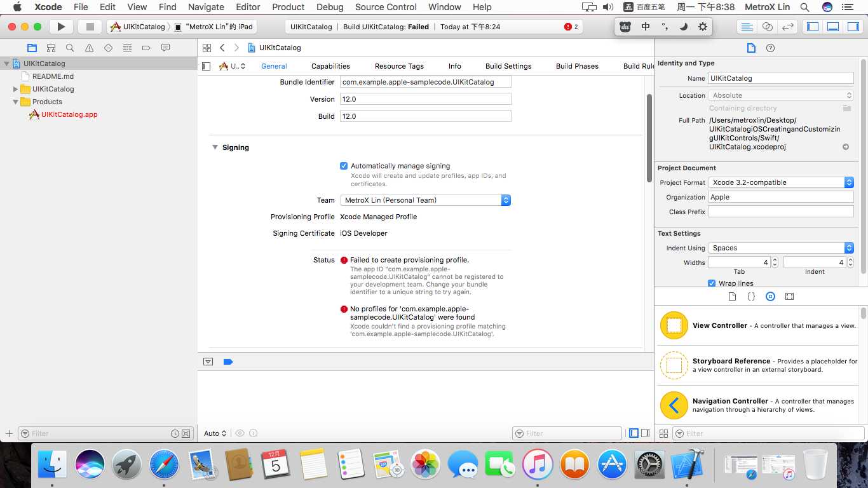Show the Code Snippet library
This screenshot has height=488, width=868.
[x=751, y=297]
